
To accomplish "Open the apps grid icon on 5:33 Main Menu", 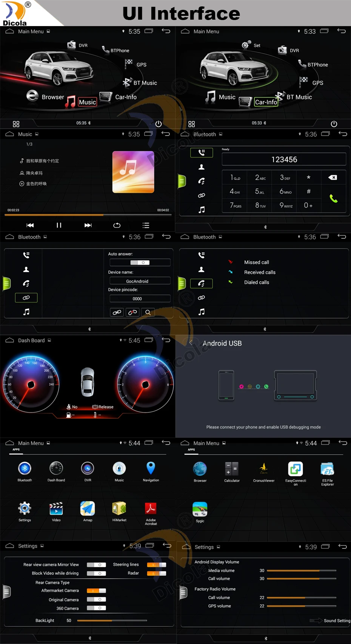I will pyautogui.click(x=192, y=124).
